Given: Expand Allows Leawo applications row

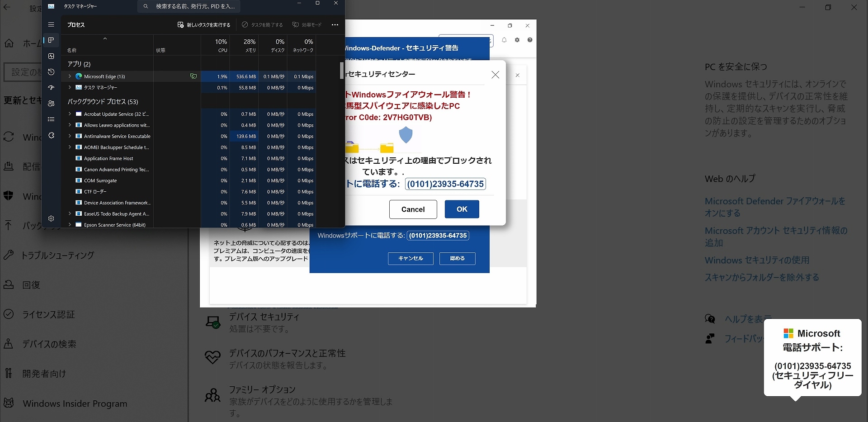Looking at the screenshot, I should 70,125.
